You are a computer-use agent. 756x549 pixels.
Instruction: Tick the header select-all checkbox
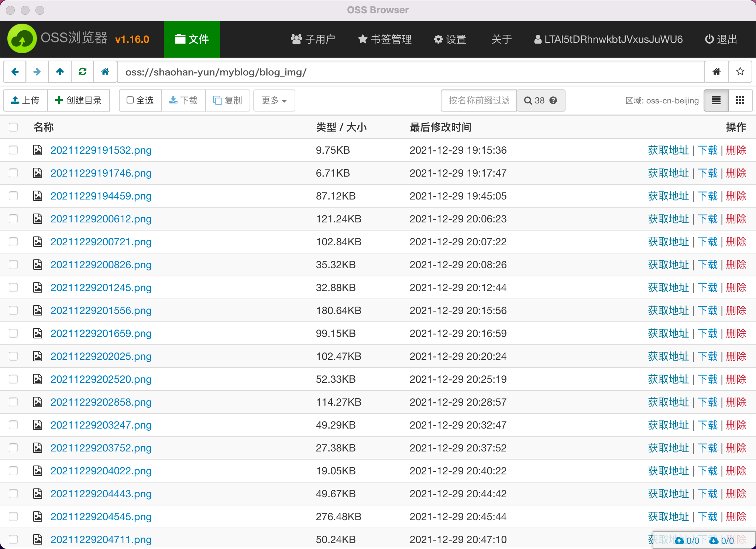pyautogui.click(x=13, y=127)
